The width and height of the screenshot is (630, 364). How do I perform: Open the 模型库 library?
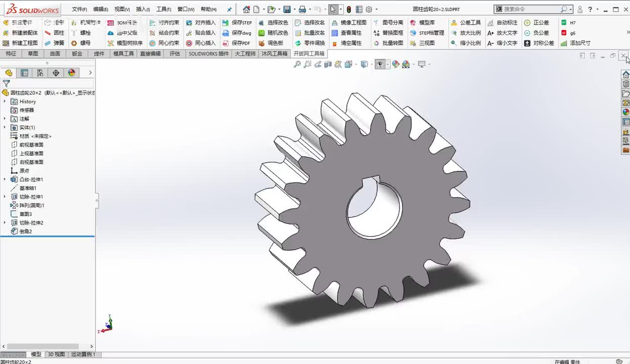click(x=422, y=23)
